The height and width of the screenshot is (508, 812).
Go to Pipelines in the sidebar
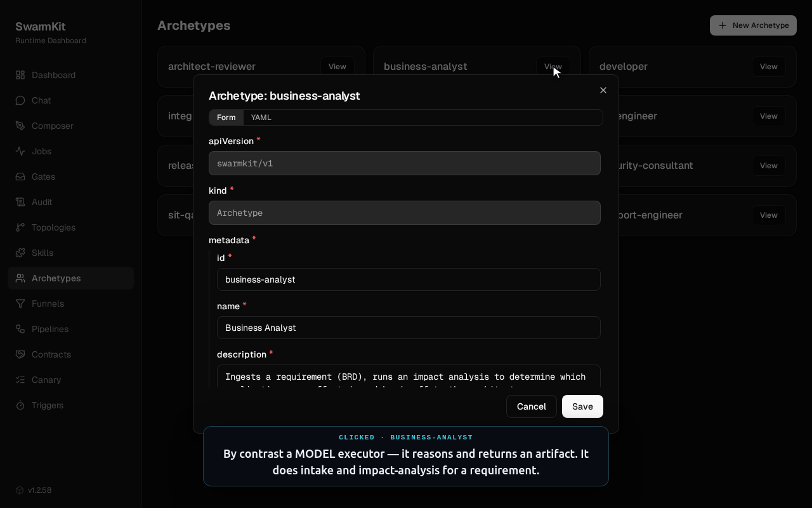(x=70, y=329)
